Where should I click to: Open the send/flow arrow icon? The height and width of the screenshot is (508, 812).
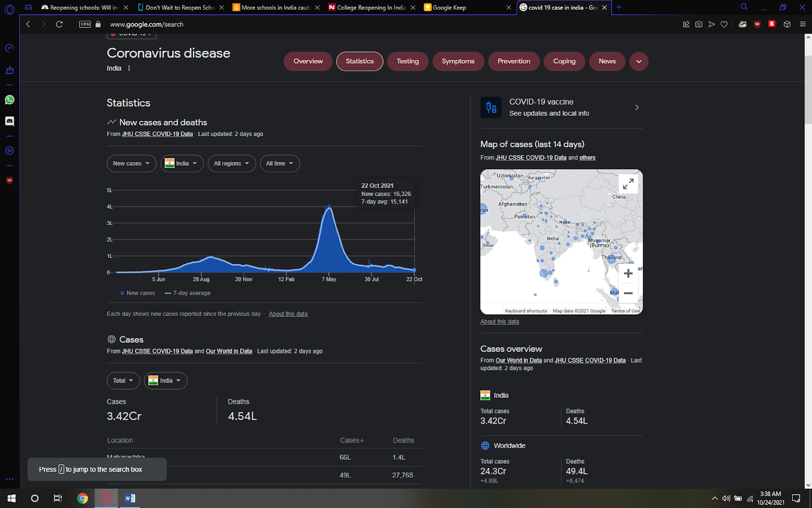point(712,24)
